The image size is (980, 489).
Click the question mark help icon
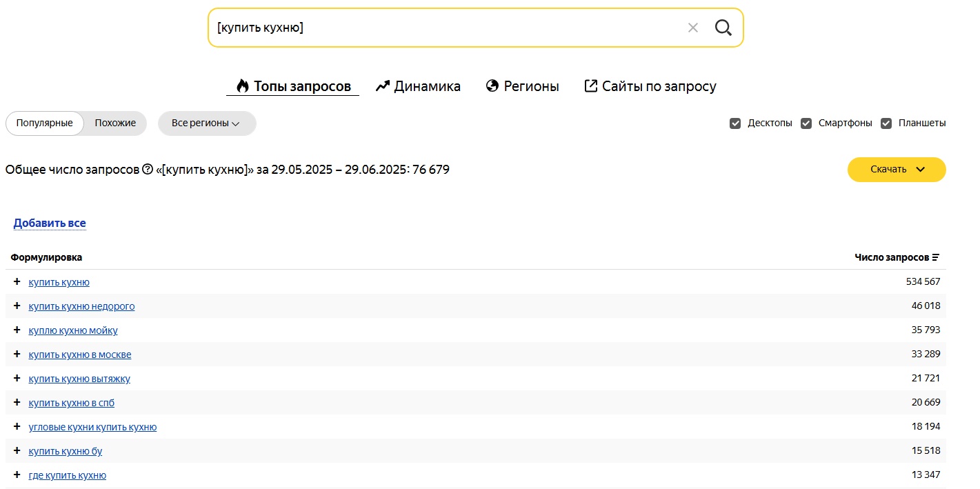click(x=147, y=170)
